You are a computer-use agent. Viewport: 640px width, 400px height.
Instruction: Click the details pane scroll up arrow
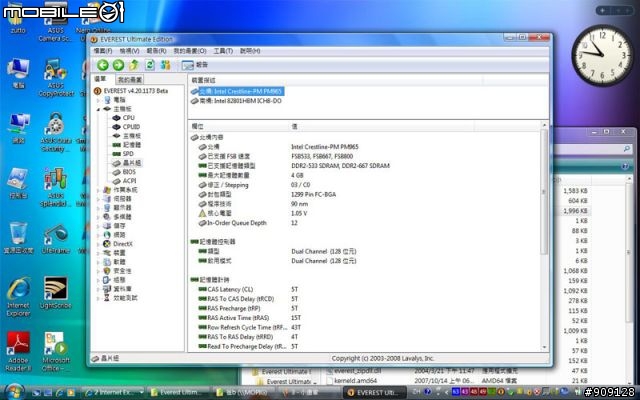pyautogui.click(x=544, y=125)
